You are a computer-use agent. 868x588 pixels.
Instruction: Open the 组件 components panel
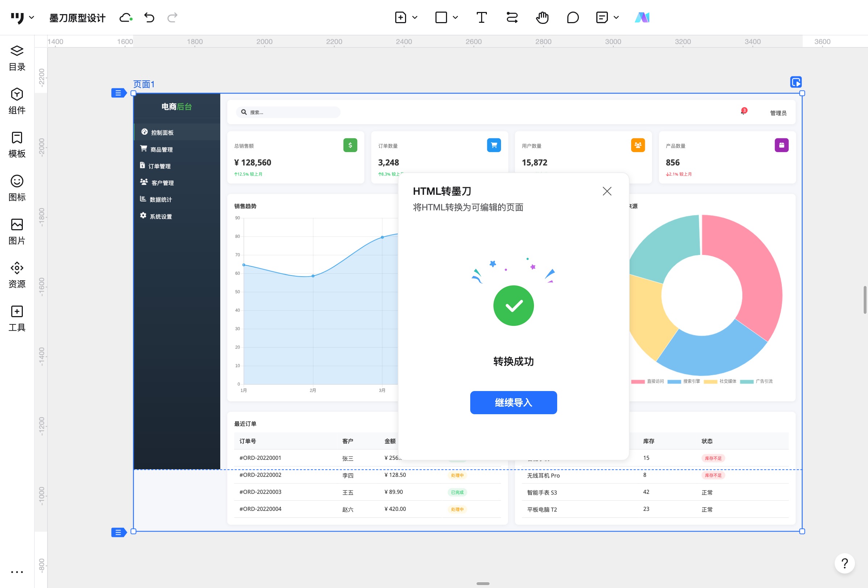coord(17,101)
